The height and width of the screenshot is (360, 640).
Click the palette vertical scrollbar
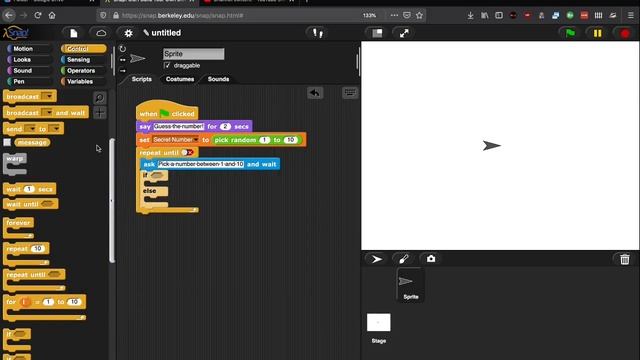pos(112,200)
